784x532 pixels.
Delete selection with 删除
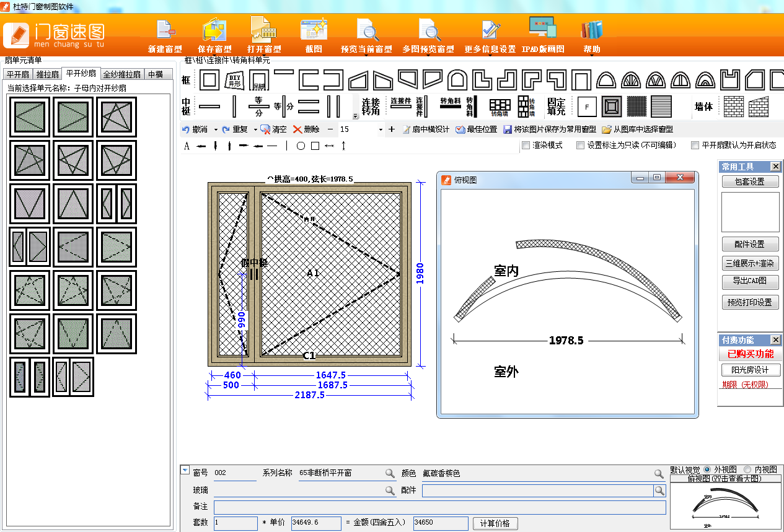coord(306,129)
